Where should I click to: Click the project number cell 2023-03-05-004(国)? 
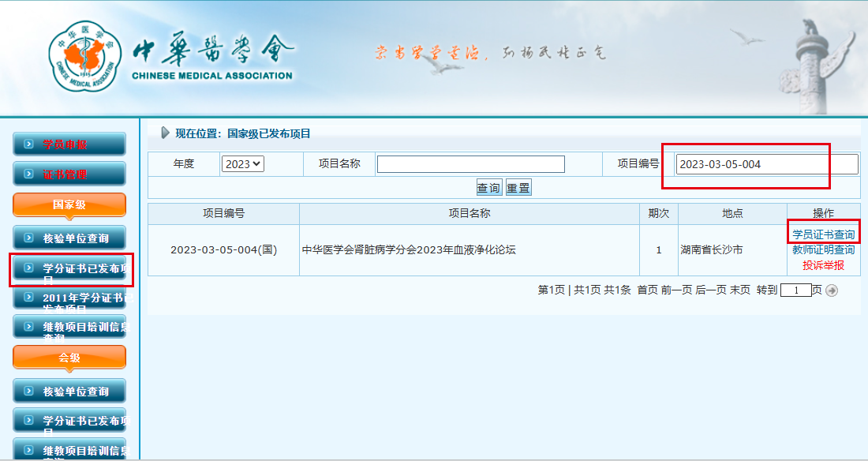[223, 250]
